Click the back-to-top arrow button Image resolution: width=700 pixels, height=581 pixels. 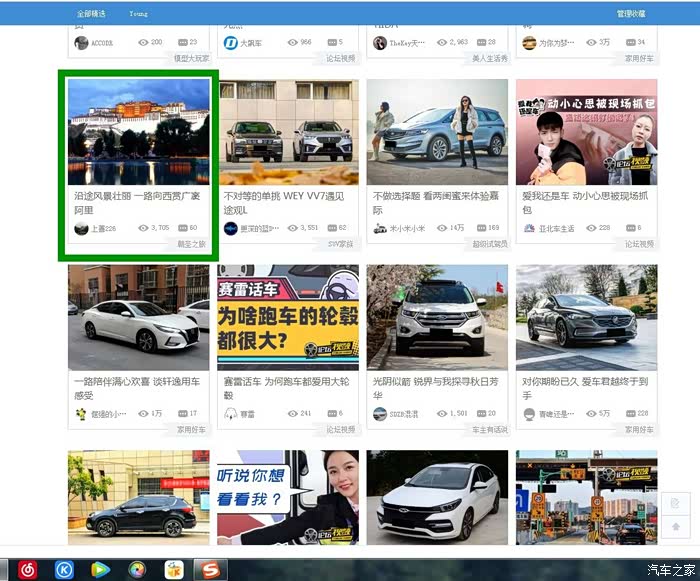tap(676, 526)
